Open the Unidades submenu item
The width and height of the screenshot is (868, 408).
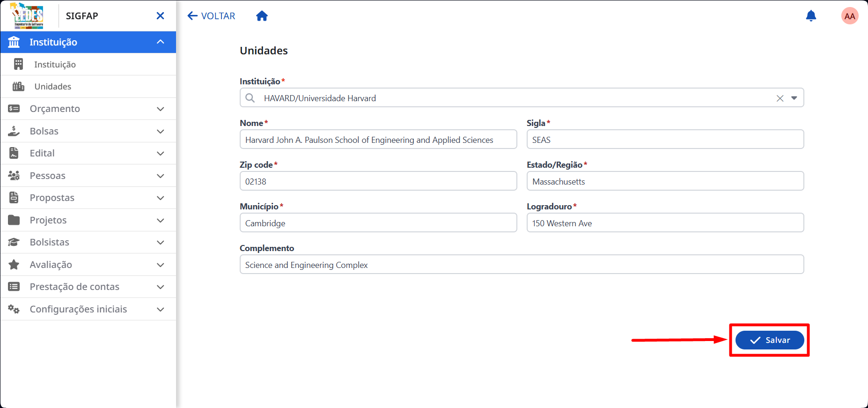[x=88, y=87]
